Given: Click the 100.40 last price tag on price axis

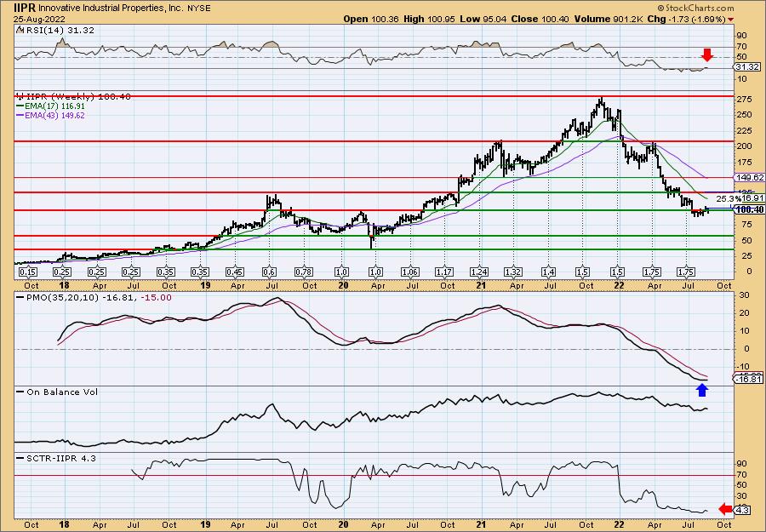Looking at the screenshot, I should point(749,209).
